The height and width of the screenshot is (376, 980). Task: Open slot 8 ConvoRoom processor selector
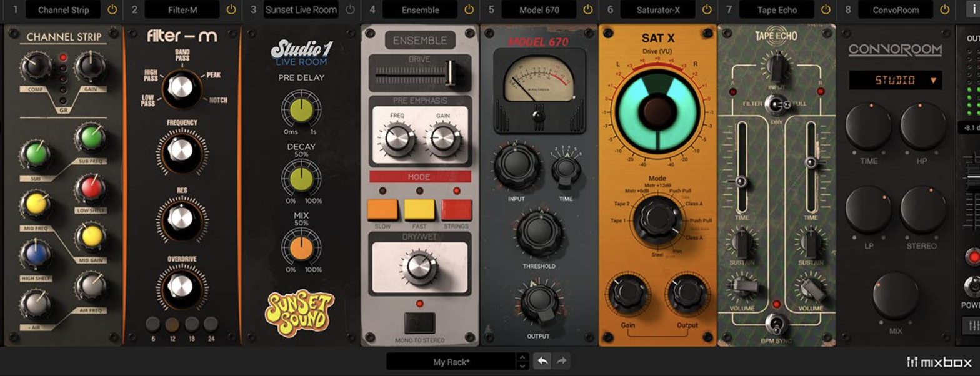pyautogui.click(x=896, y=10)
